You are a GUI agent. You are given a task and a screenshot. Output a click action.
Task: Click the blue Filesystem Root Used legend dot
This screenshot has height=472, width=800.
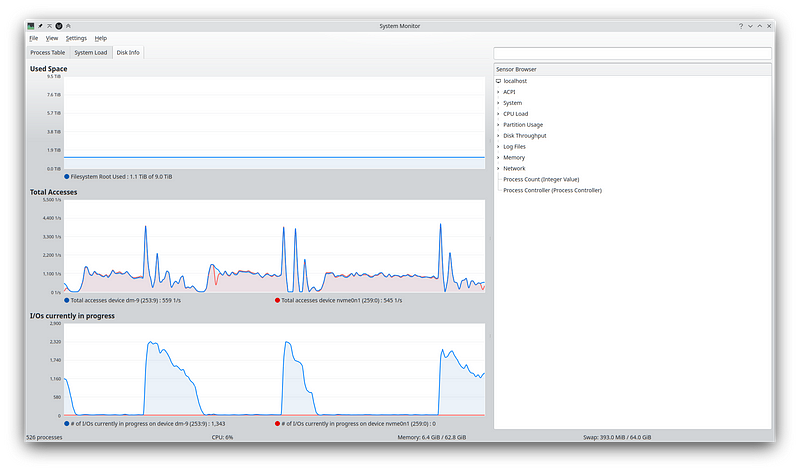67,177
